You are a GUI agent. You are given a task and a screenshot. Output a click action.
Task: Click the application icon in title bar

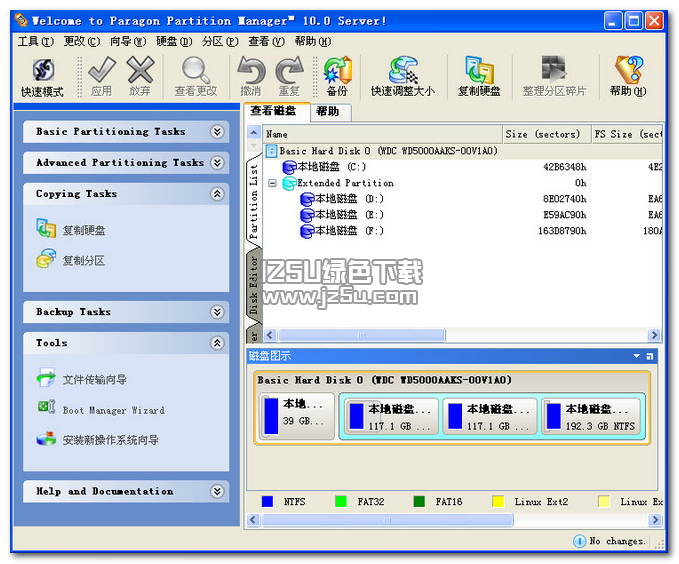21,20
